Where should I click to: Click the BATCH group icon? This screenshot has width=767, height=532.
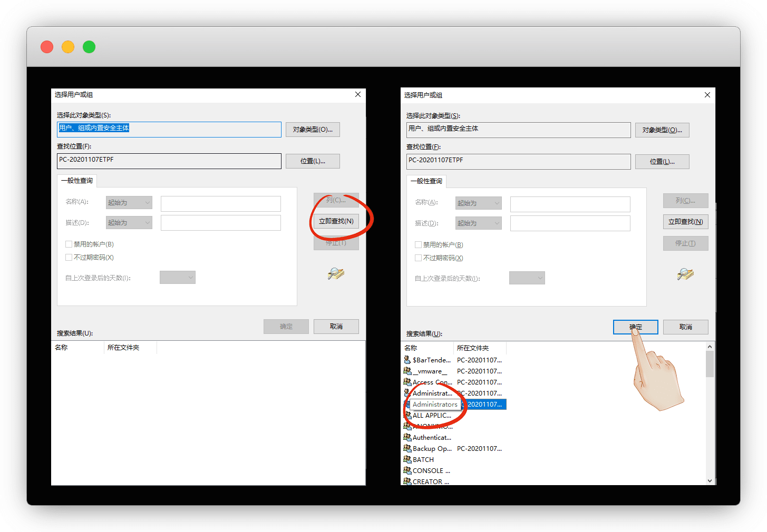[407, 459]
